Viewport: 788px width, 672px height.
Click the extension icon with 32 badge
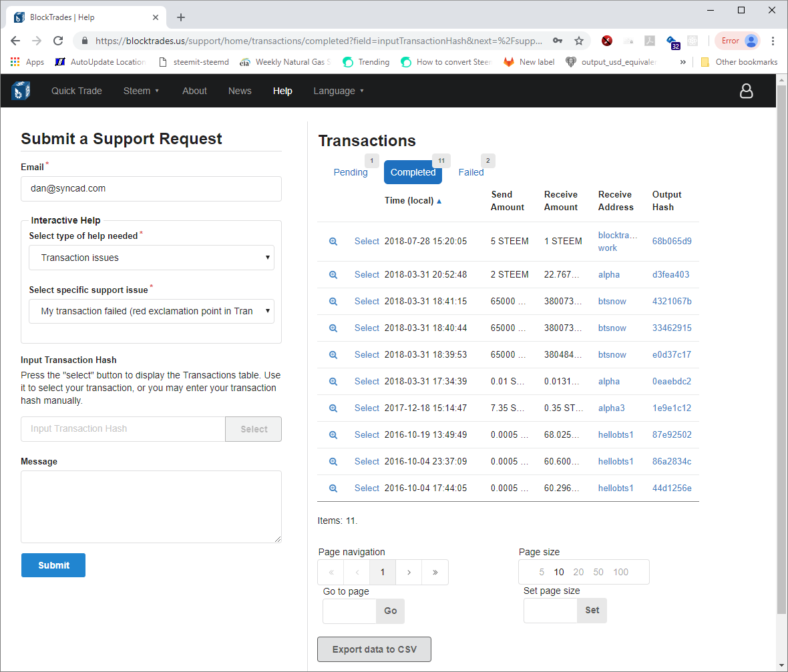click(672, 41)
